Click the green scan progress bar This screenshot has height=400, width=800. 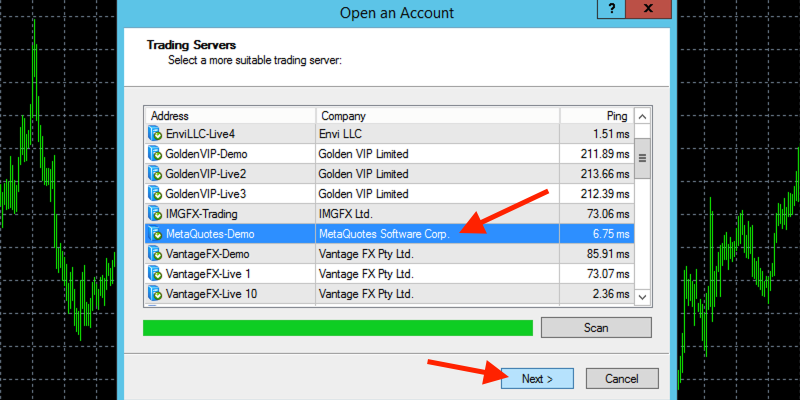[x=338, y=328]
